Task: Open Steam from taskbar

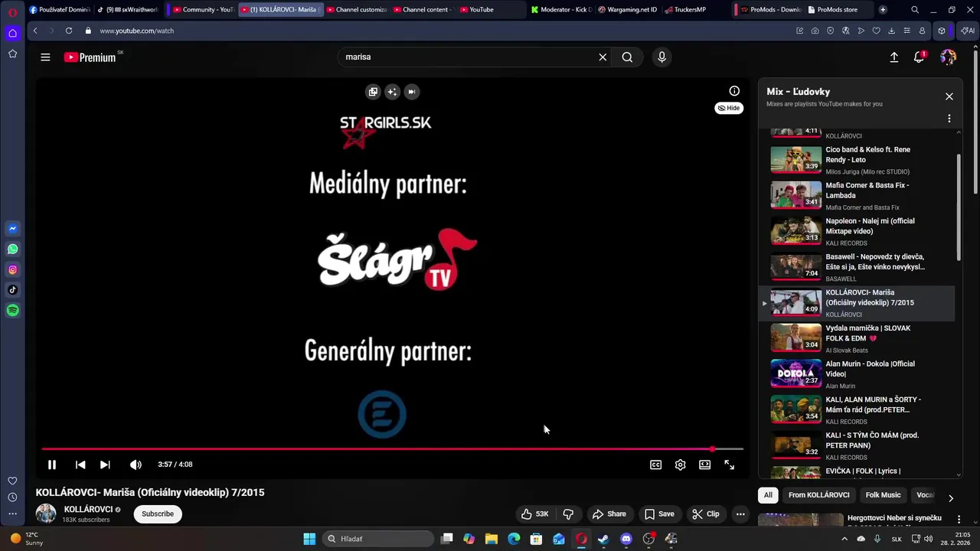Action: (603, 539)
